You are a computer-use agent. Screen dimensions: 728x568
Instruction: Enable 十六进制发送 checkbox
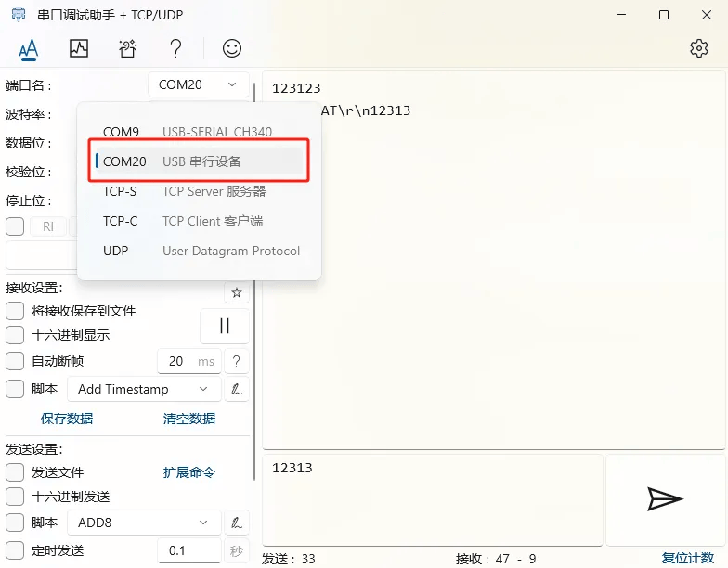point(15,497)
